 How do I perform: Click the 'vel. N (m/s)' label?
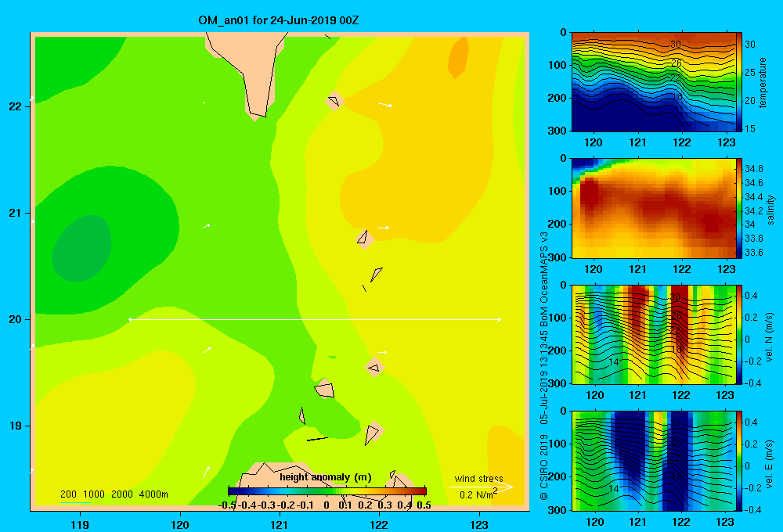770,337
